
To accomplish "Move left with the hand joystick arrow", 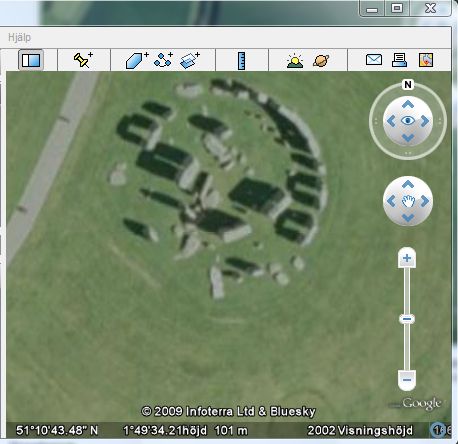I will [391, 201].
